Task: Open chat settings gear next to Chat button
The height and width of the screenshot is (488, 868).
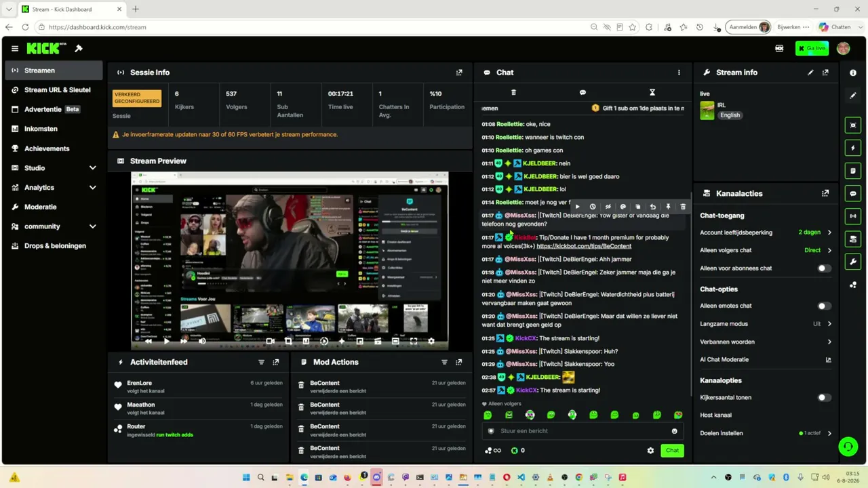Action: click(650, 451)
